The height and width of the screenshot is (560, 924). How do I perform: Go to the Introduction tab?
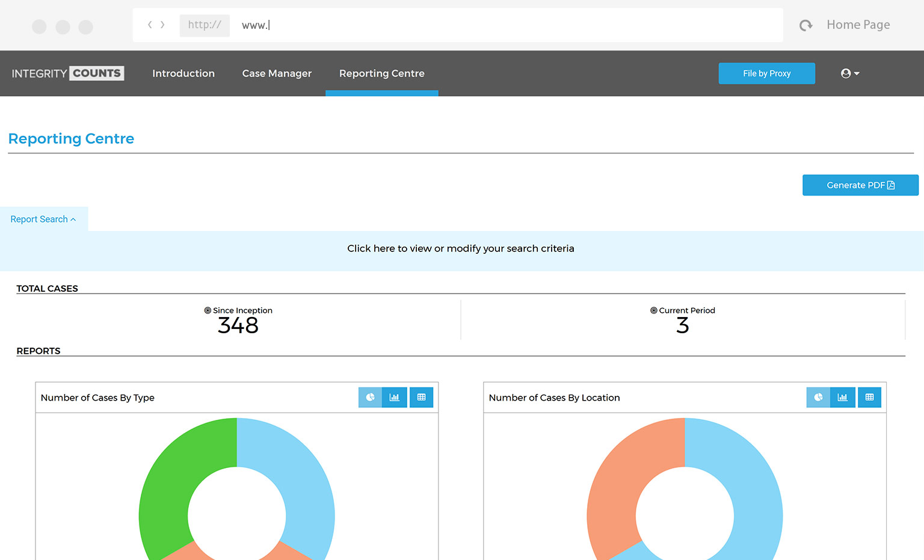[183, 73]
